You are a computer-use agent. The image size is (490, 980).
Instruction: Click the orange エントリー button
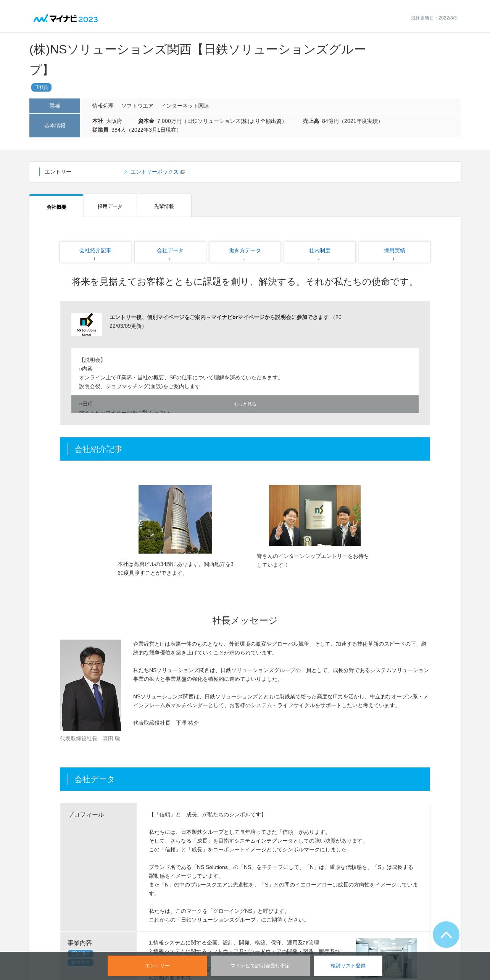click(157, 965)
